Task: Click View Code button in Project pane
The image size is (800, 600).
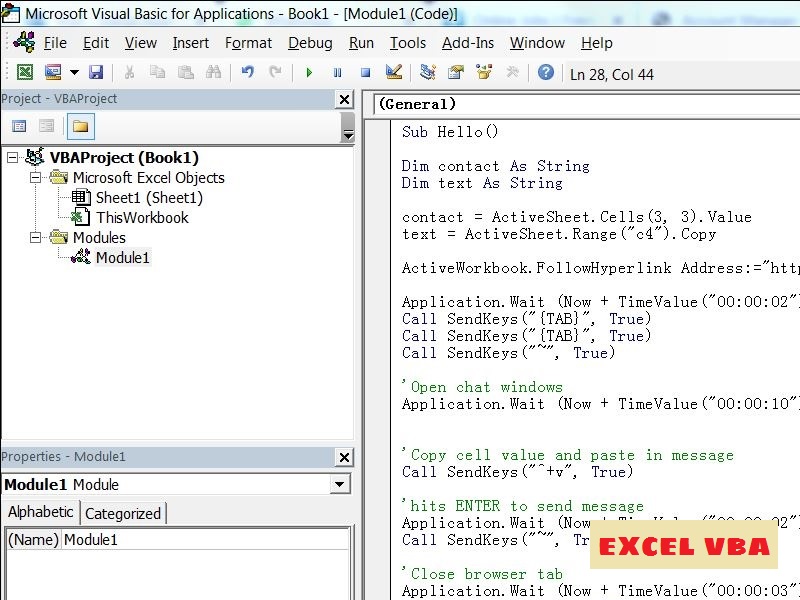Action: (19, 126)
